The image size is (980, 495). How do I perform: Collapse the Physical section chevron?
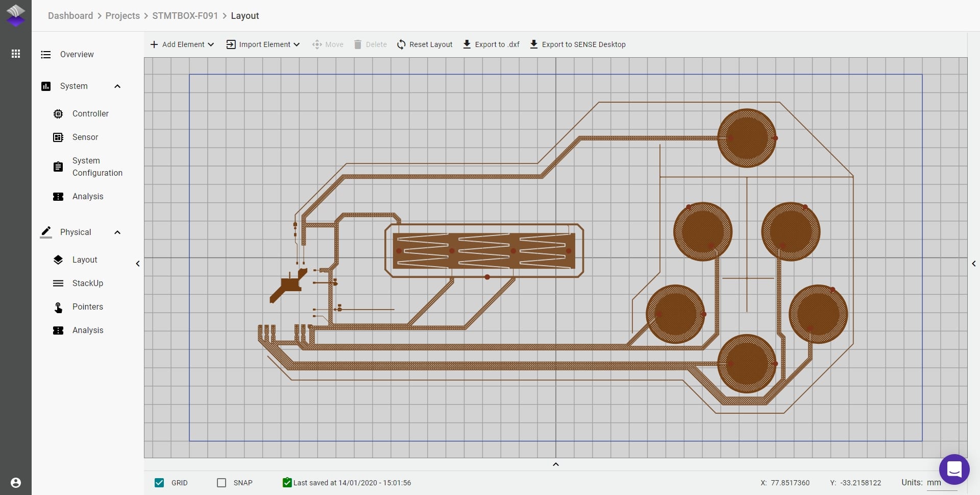point(117,232)
